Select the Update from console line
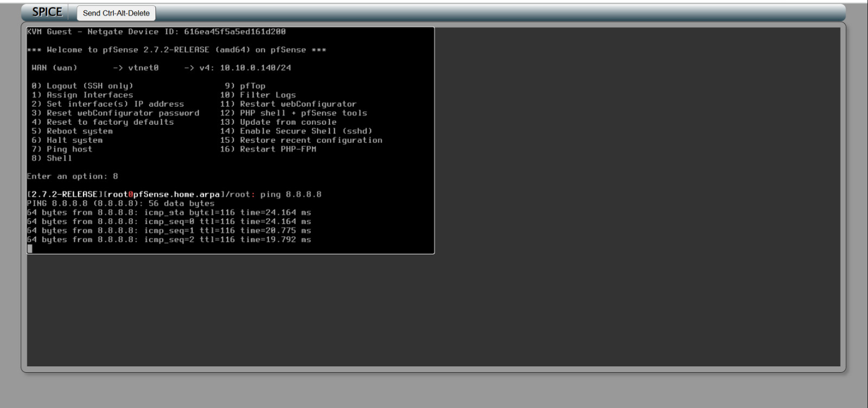Viewport: 868px width, 408px height. tap(288, 122)
